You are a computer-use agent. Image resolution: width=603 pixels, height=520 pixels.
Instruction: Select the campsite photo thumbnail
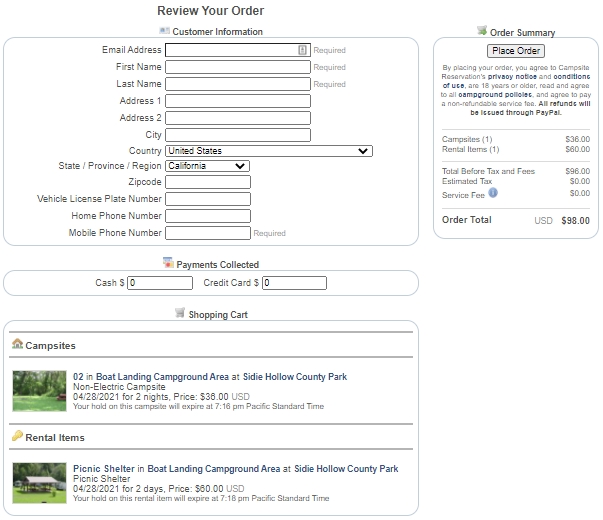click(x=39, y=391)
